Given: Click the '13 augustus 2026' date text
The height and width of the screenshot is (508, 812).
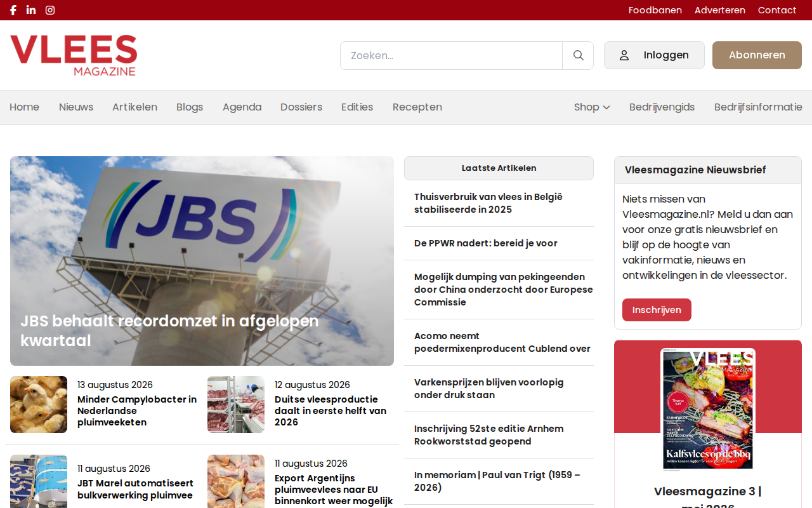Looking at the screenshot, I should pyautogui.click(x=115, y=385).
